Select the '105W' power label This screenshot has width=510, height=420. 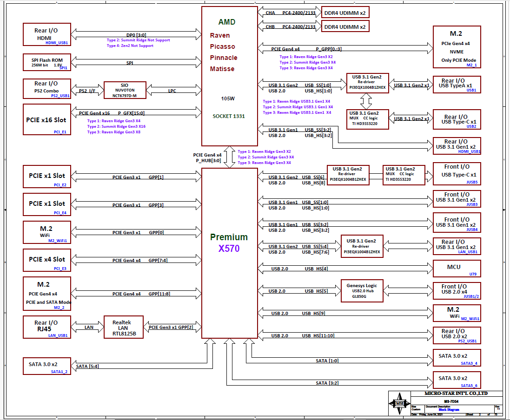point(228,98)
